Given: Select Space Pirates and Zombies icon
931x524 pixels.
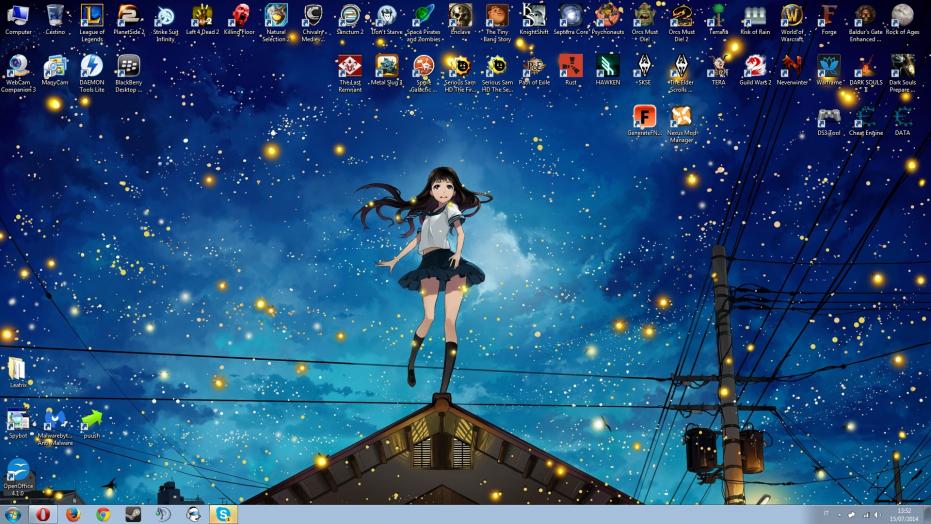Looking at the screenshot, I should [x=423, y=23].
